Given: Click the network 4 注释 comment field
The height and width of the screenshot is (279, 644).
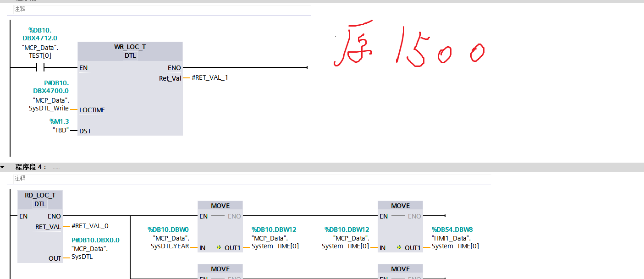Looking at the screenshot, I should coord(20,178).
